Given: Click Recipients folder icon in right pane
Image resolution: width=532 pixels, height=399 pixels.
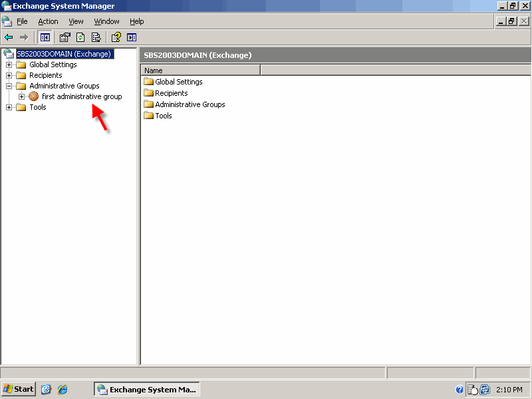Looking at the screenshot, I should [148, 92].
